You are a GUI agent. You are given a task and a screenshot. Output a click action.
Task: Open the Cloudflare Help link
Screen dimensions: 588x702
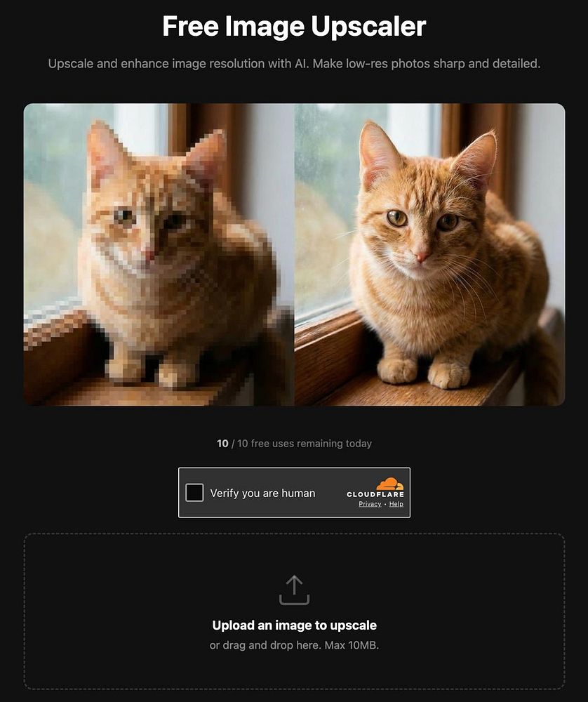click(396, 503)
